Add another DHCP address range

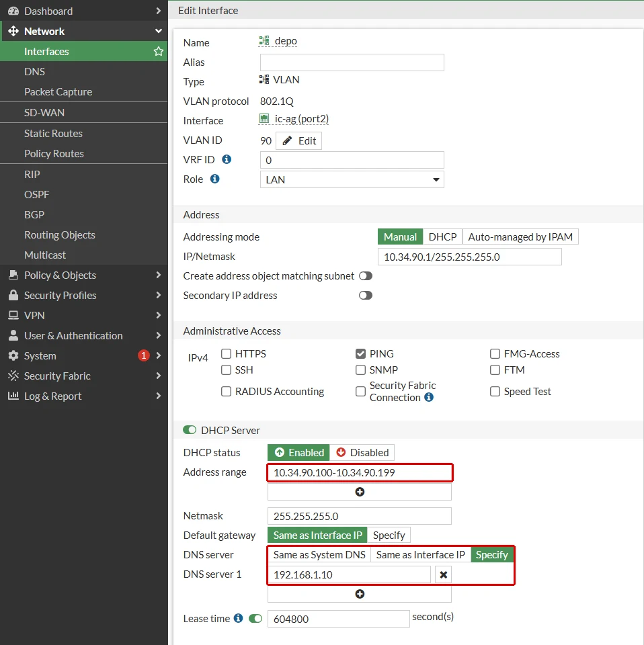point(360,492)
